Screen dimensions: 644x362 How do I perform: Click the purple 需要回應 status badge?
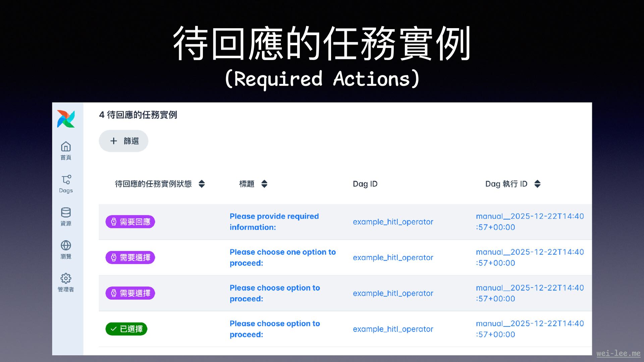coord(130,222)
